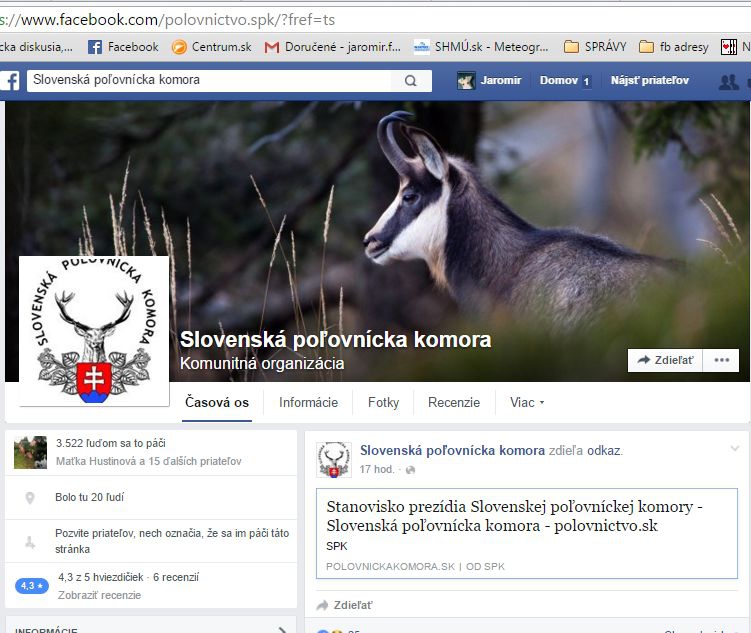
Task: Open the Slovenská poľovnícka komora profile logo
Action: (94, 331)
